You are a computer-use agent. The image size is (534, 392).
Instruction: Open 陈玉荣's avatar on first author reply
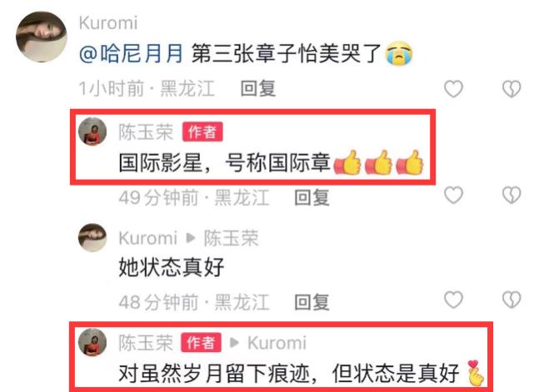[x=92, y=131]
